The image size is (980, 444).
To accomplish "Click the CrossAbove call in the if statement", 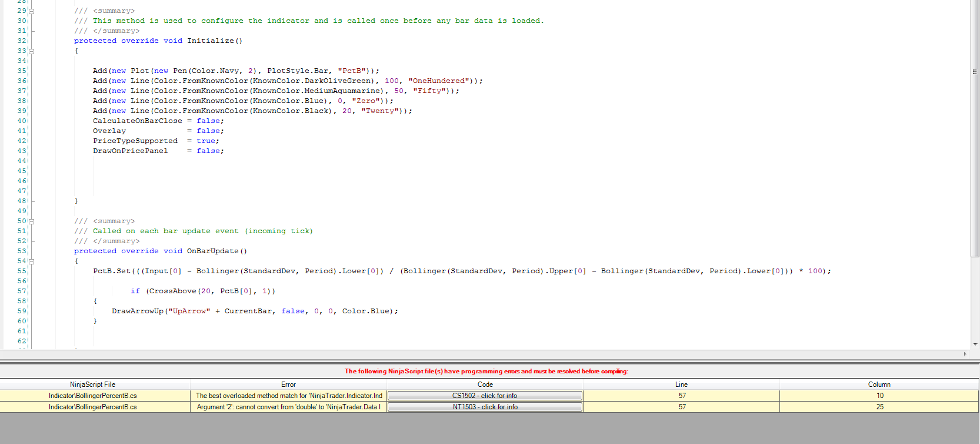I will click(x=173, y=291).
